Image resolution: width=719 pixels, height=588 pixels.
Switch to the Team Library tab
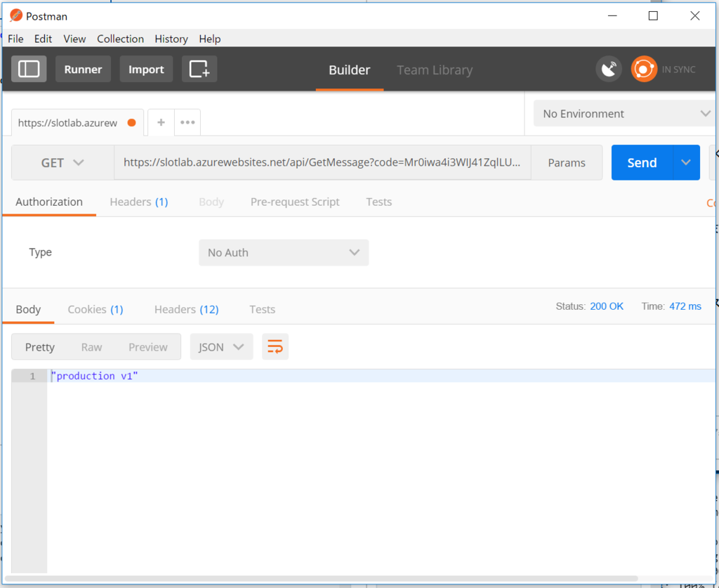(435, 70)
